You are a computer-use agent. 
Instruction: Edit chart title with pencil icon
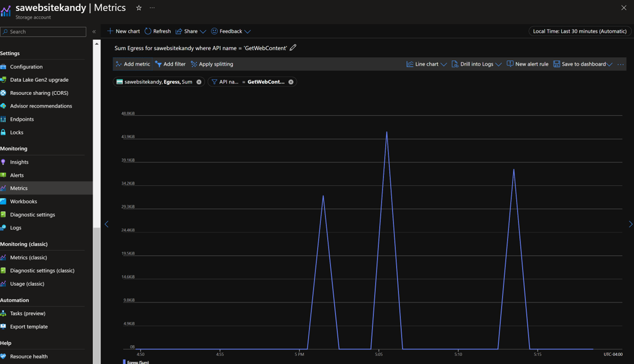(293, 48)
